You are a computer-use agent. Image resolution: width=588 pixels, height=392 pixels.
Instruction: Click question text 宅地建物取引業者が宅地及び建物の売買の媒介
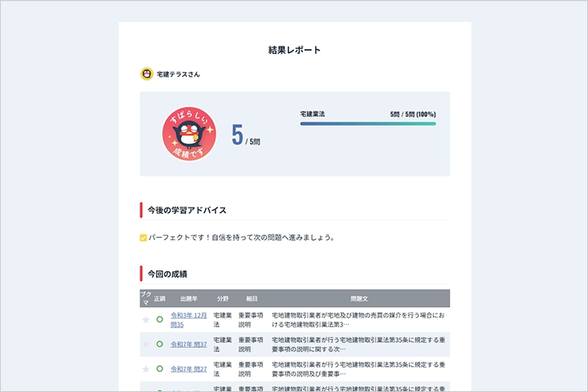click(x=359, y=319)
